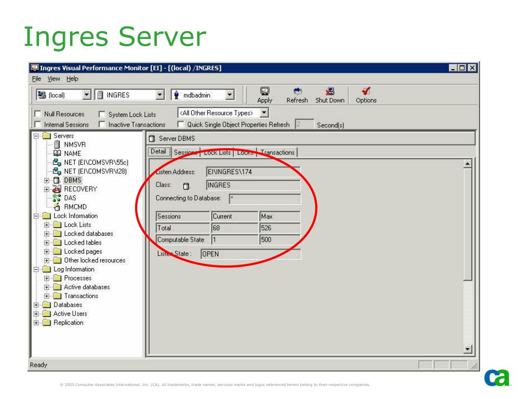This screenshot has width=532, height=399.
Task: Click the Replication folder icon
Action: pos(46,323)
